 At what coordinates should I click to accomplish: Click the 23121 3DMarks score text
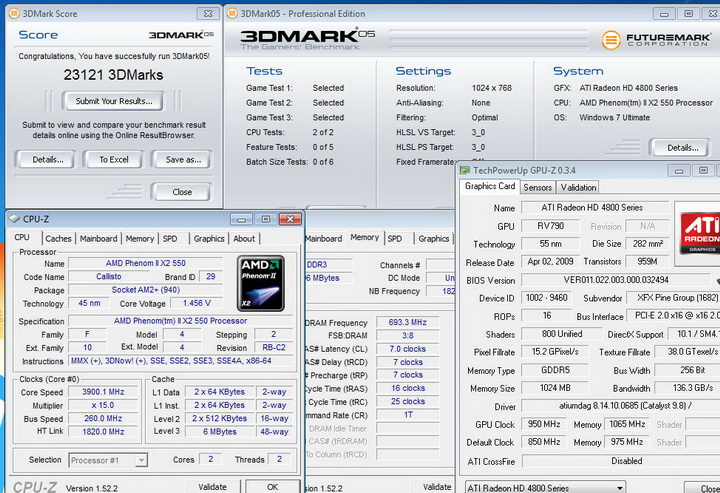coord(113,75)
